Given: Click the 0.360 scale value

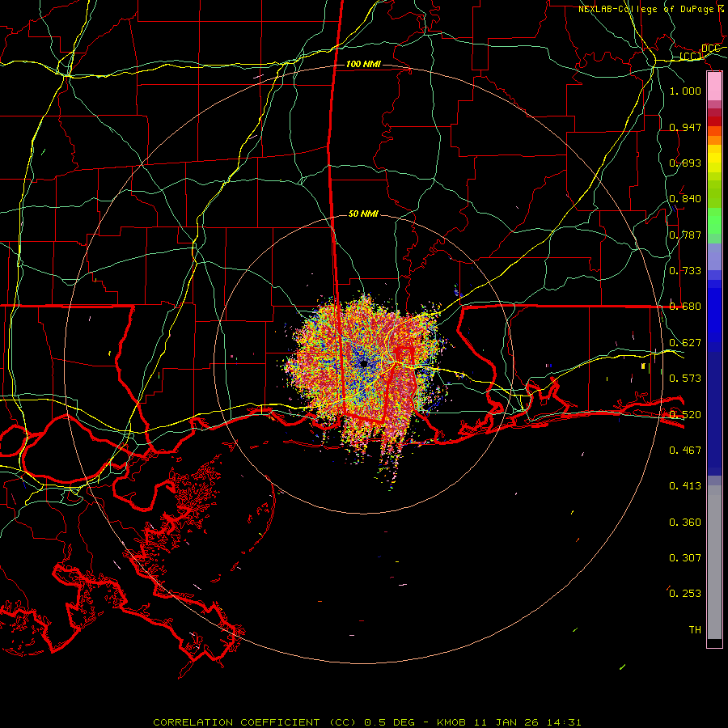Looking at the screenshot, I should click(x=685, y=523).
